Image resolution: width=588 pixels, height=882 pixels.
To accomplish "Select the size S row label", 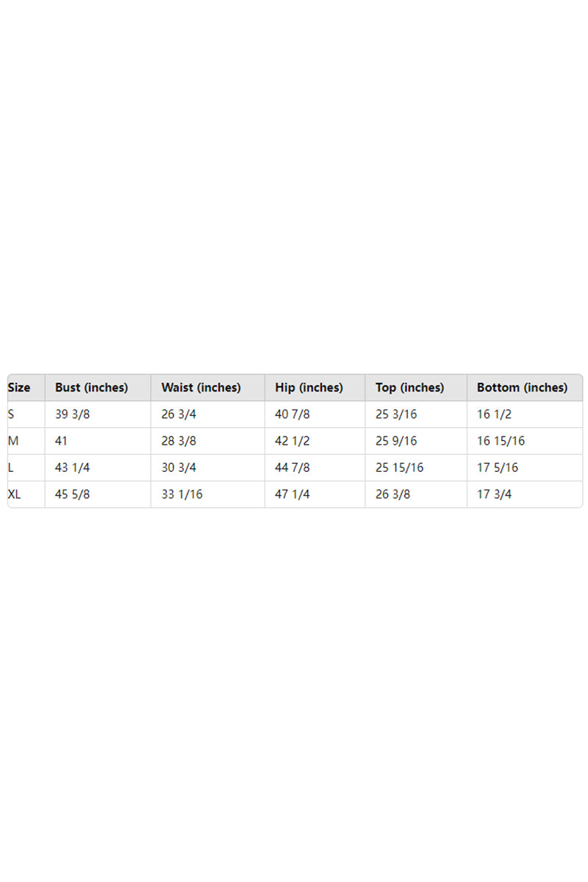I will coord(11,415).
